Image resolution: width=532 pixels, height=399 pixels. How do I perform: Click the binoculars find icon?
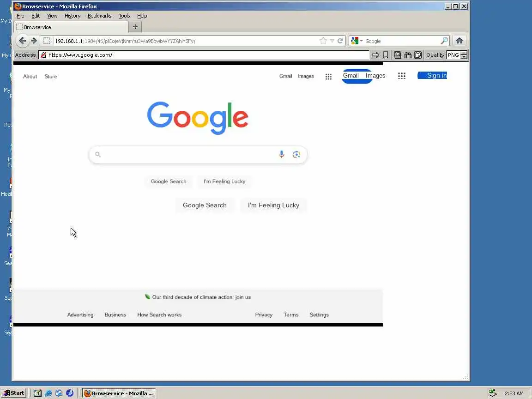407,55
